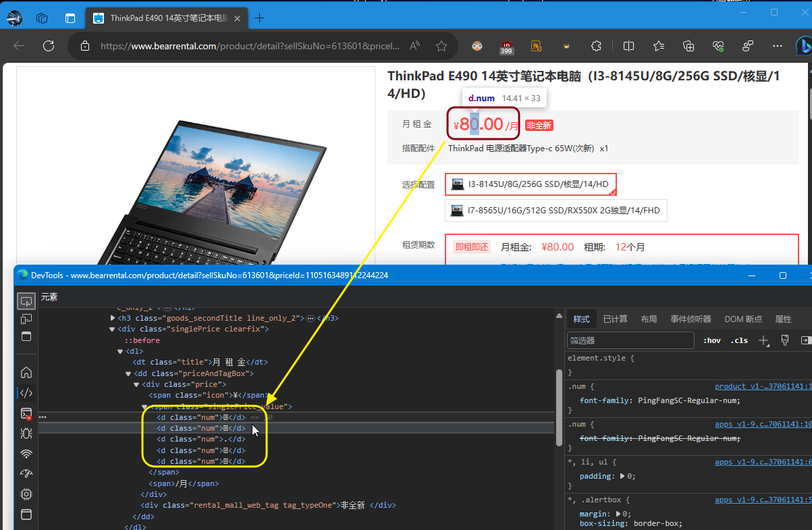
Task: Select I7-8565U/16G/512G SSD configuration option
Action: pos(556,211)
